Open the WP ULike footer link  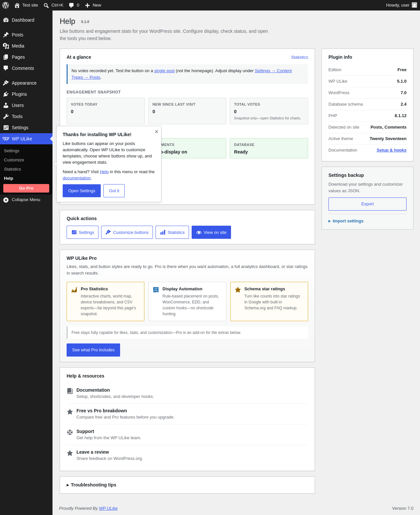point(108,508)
